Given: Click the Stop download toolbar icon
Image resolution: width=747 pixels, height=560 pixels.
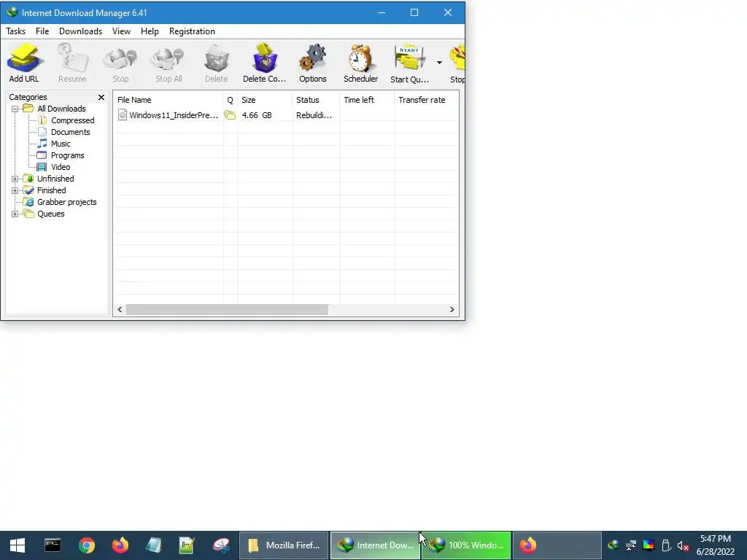Looking at the screenshot, I should [x=120, y=63].
